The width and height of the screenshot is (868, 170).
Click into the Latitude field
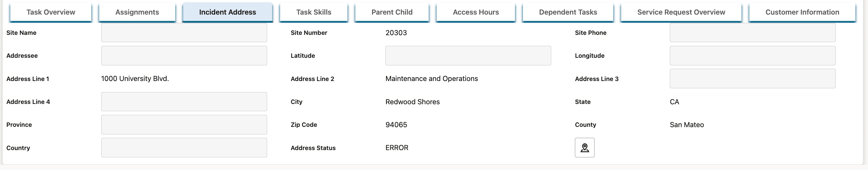[x=468, y=55]
